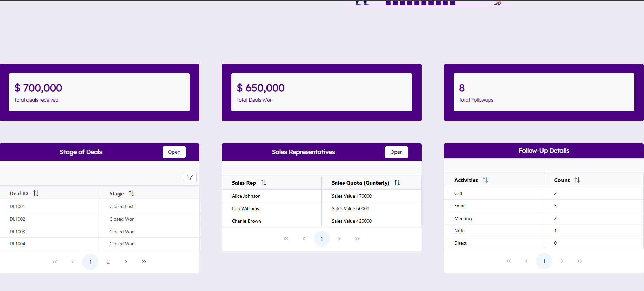Go to next page in Sales Representatives
This screenshot has height=291, width=644.
[x=339, y=239]
